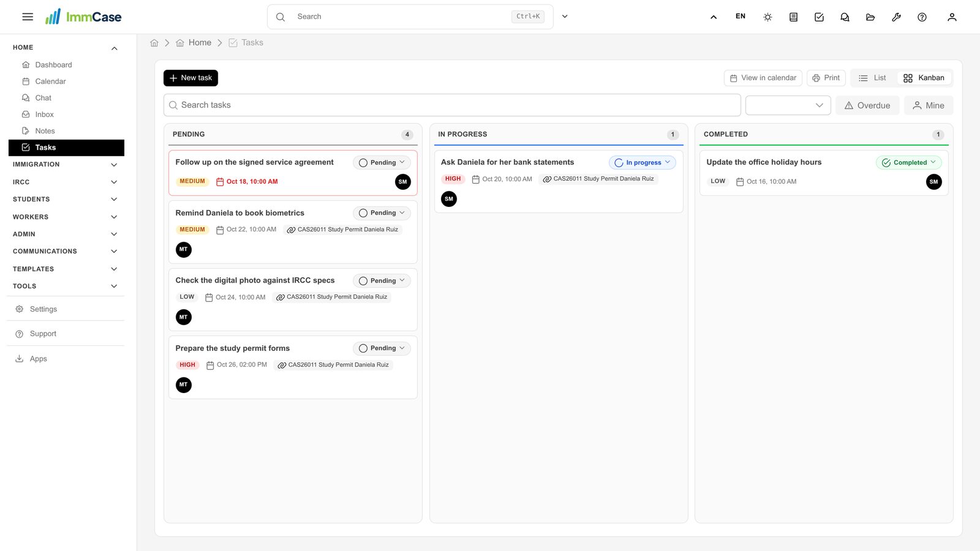Toggle the Mine filter
The image size is (980, 551).
coord(929,105)
